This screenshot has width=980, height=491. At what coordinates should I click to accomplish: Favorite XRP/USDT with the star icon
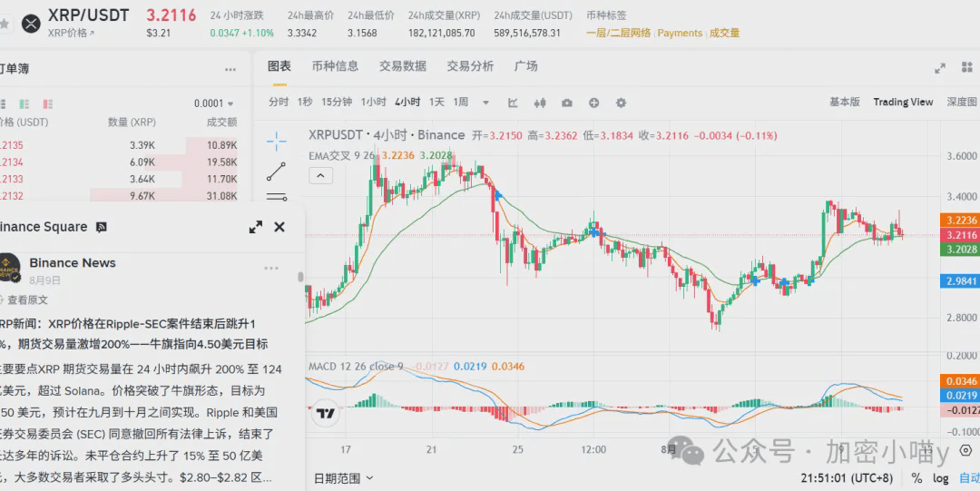coord(5,24)
